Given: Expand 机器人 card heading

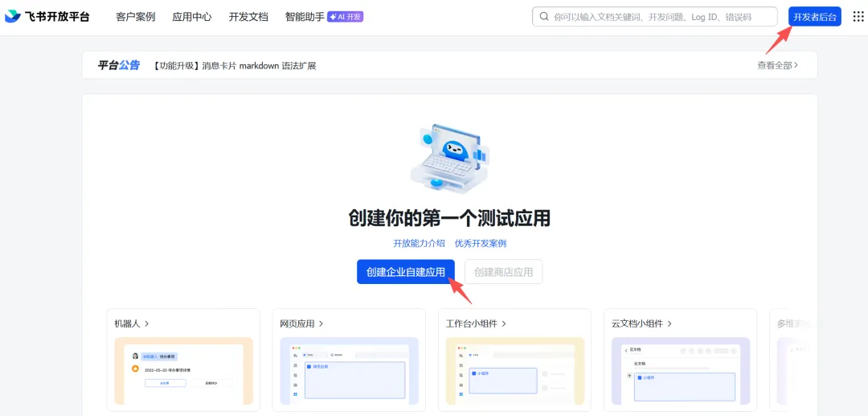Looking at the screenshot, I should [x=132, y=323].
